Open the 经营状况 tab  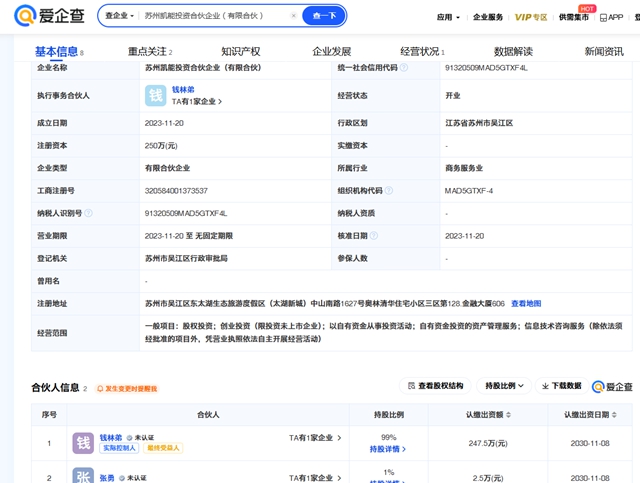click(x=422, y=51)
